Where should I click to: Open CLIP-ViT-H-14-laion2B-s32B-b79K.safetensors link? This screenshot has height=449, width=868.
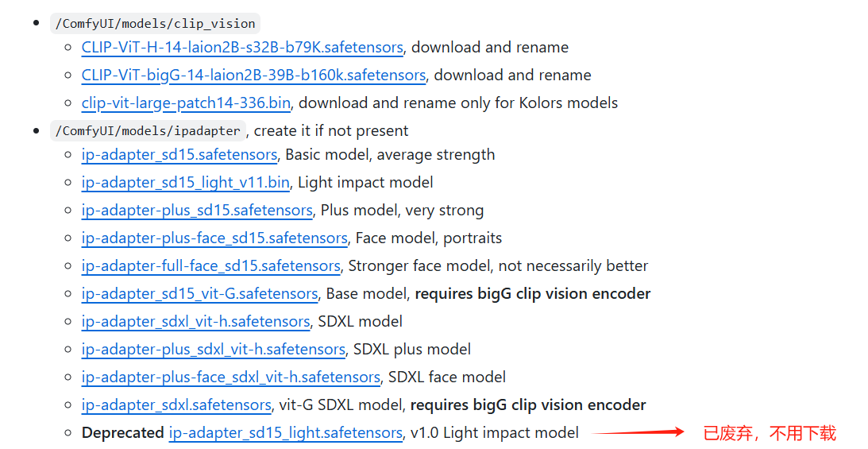(242, 48)
